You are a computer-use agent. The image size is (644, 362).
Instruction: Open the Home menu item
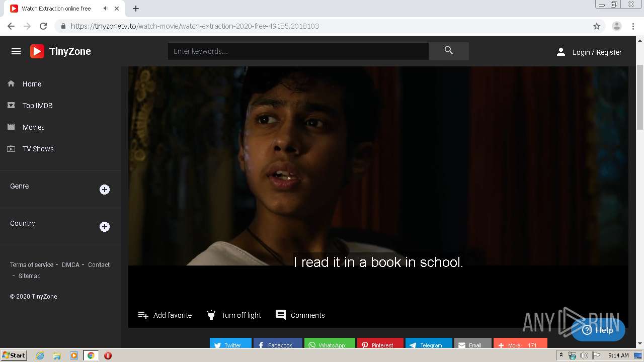32,84
